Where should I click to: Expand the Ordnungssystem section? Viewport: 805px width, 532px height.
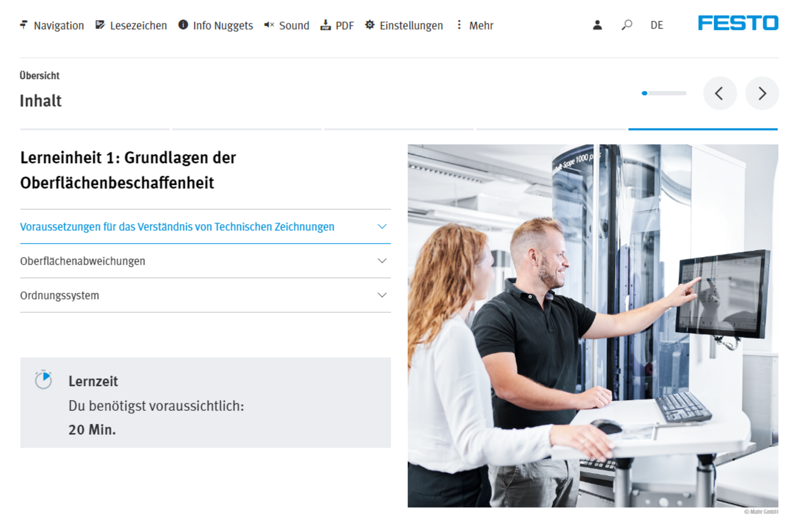[x=205, y=295]
